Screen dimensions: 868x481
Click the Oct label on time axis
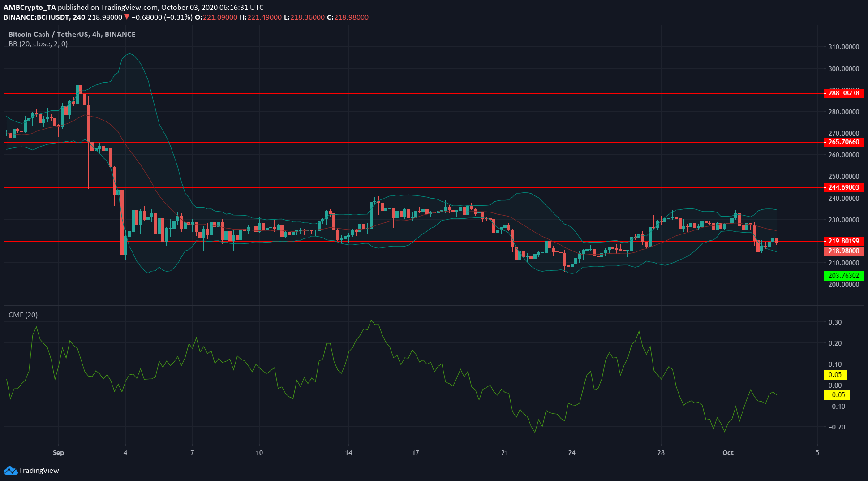point(728,453)
